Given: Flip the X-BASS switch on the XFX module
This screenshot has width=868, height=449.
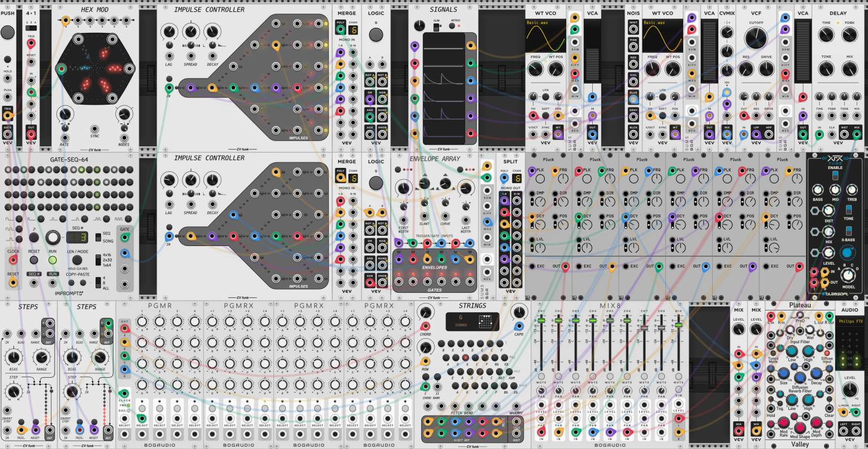Looking at the screenshot, I should click(x=849, y=231).
